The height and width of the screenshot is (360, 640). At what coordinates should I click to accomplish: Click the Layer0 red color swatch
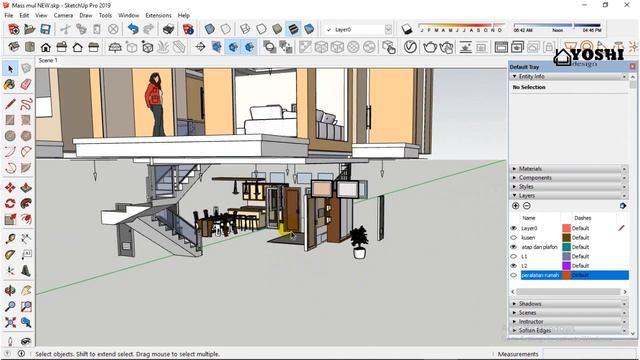[566, 228]
